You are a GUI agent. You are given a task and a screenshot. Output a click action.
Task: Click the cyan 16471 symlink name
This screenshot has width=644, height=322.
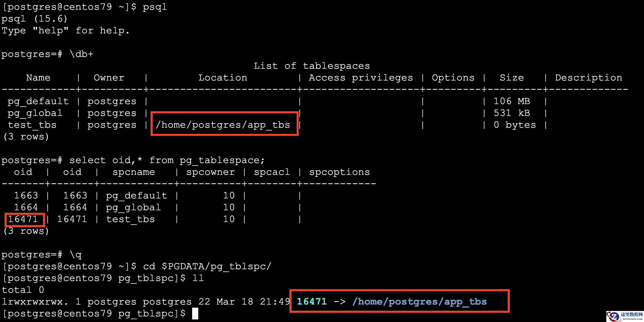click(312, 301)
